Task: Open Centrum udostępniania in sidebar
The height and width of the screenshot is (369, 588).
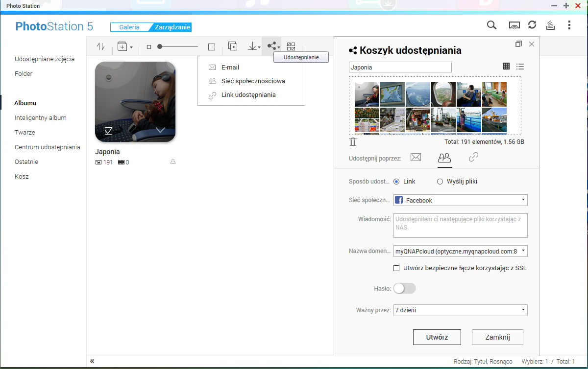Action: [47, 147]
